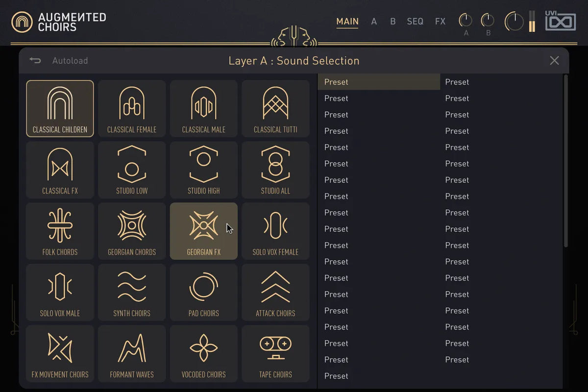The image size is (588, 392).
Task: Select the Studio Low sound tile
Action: pyautogui.click(x=132, y=170)
